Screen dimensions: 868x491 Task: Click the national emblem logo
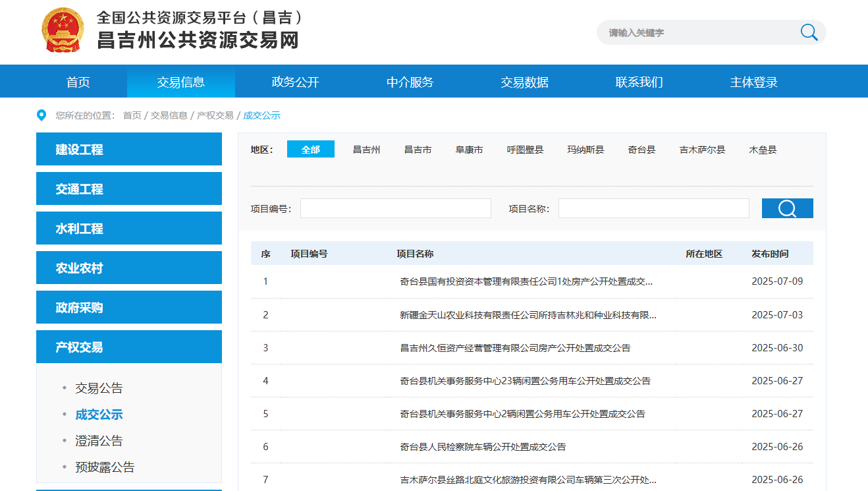(63, 30)
